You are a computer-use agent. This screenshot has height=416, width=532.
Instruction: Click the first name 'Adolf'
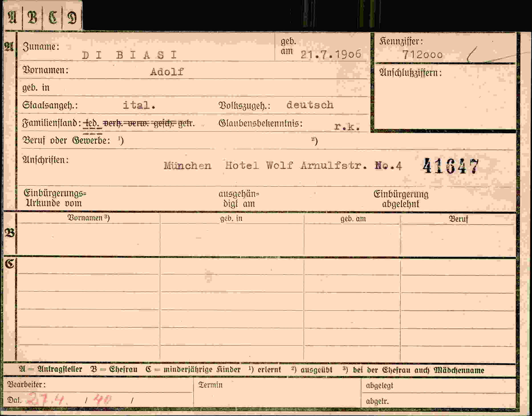[167, 72]
